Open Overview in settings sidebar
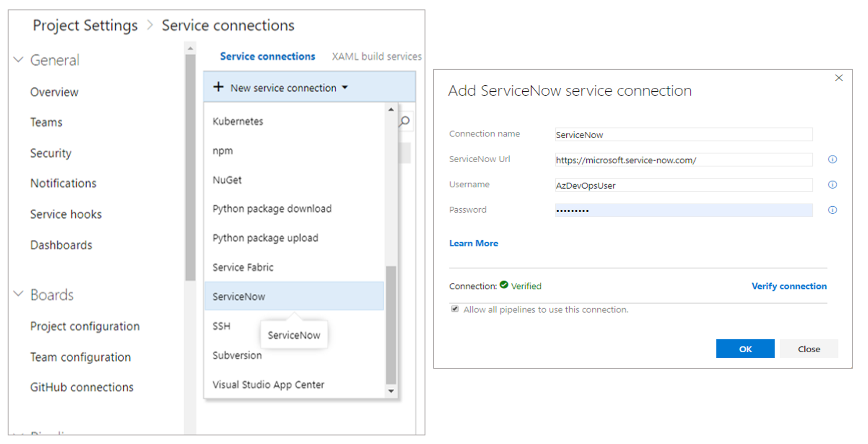Screen dimensions: 868x444 [54, 92]
